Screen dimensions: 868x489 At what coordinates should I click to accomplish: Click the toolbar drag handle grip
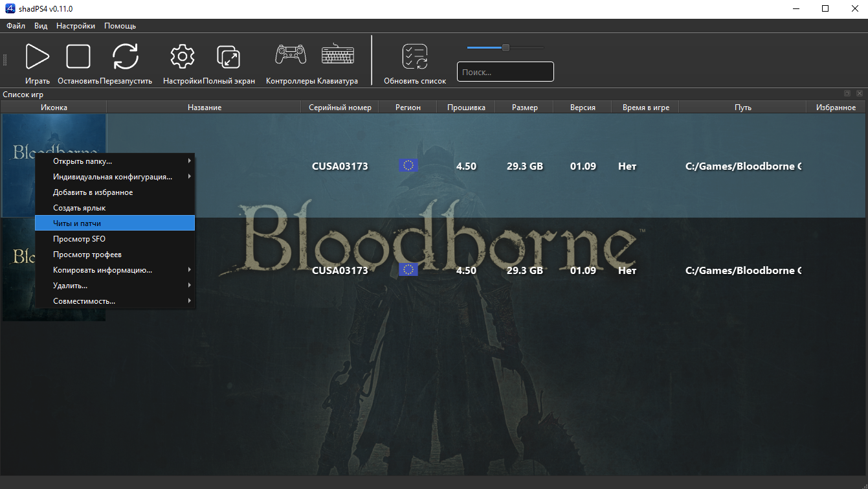tap(5, 60)
